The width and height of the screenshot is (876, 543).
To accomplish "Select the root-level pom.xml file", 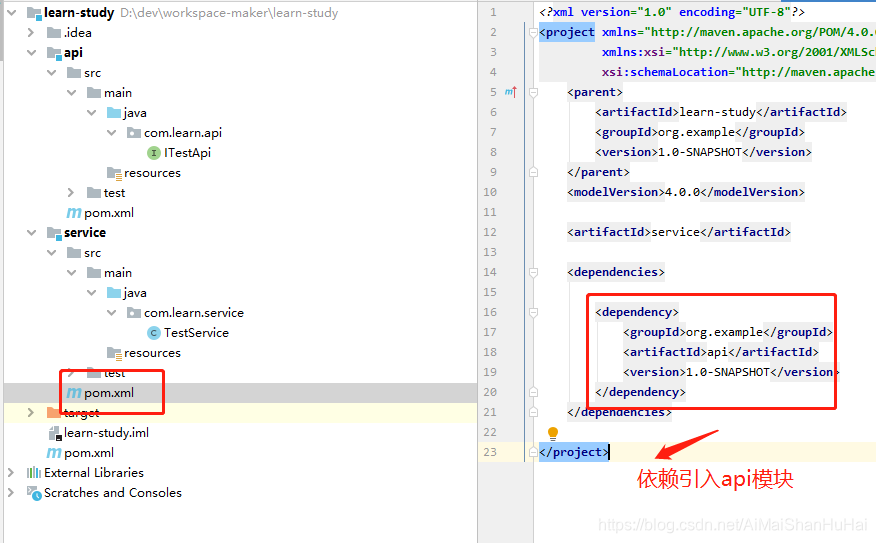I will pyautogui.click(x=89, y=452).
